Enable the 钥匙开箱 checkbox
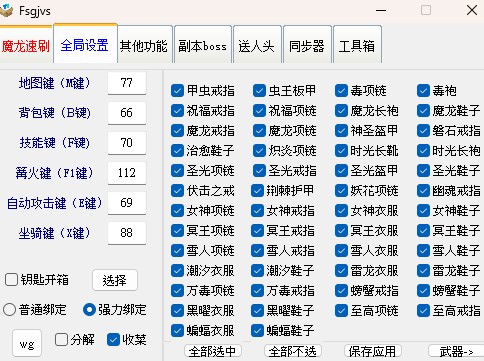This screenshot has height=361, width=484. click(11, 280)
